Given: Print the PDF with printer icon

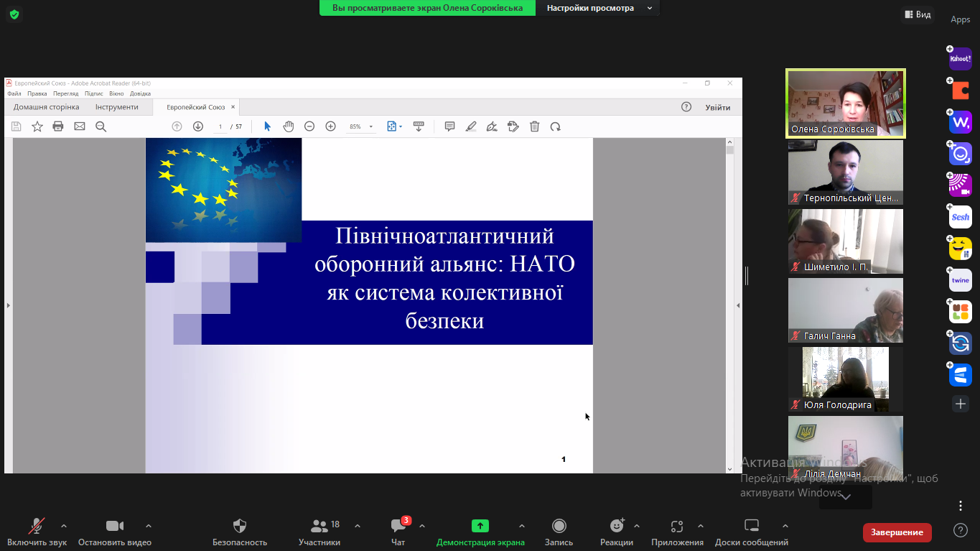Looking at the screenshot, I should [58, 126].
